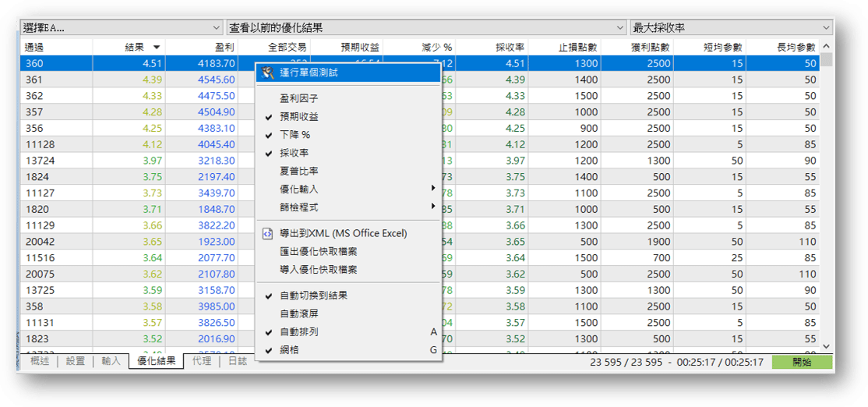Select row with pass 1823
Viewport: 868px width, 407px height.
tap(420, 339)
